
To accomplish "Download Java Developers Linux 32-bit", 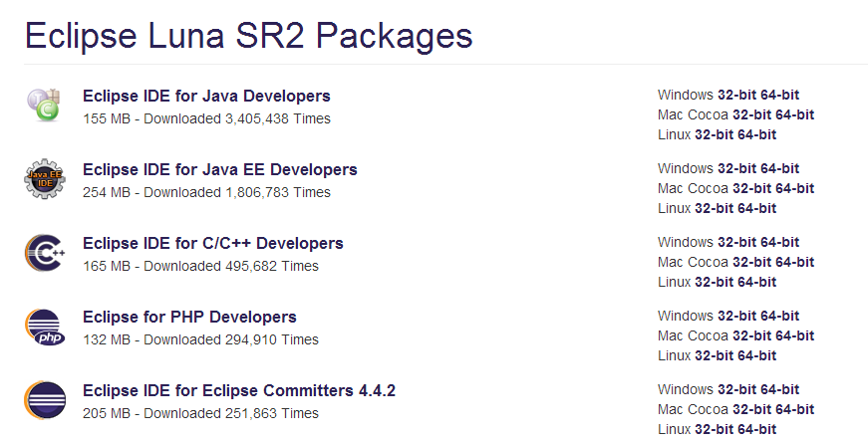I will 714,134.
